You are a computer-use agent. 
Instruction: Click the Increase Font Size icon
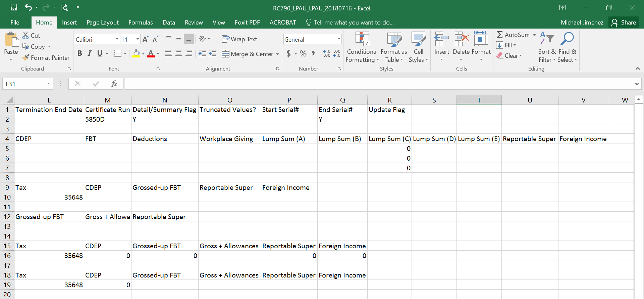click(145, 40)
